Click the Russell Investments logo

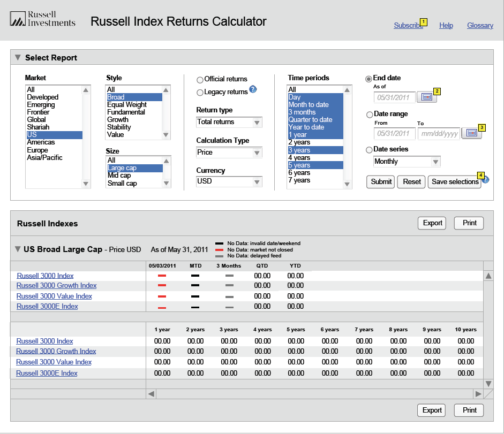(x=43, y=20)
